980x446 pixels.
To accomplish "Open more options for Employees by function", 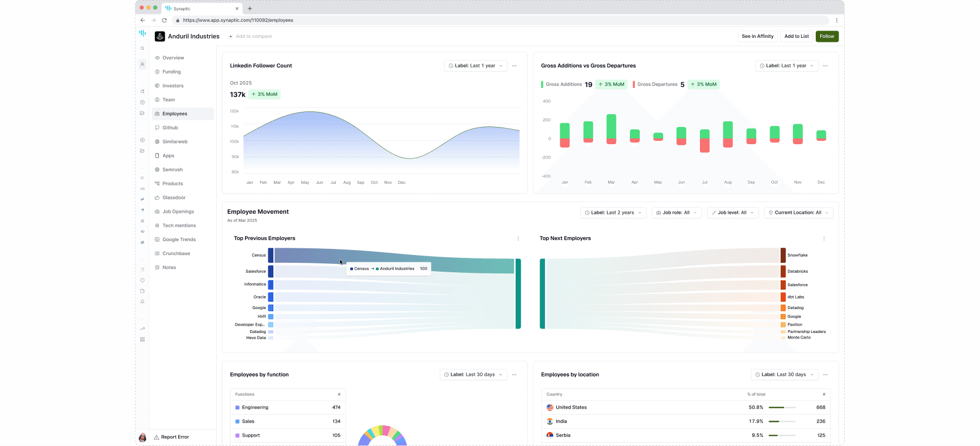I will pos(514,375).
